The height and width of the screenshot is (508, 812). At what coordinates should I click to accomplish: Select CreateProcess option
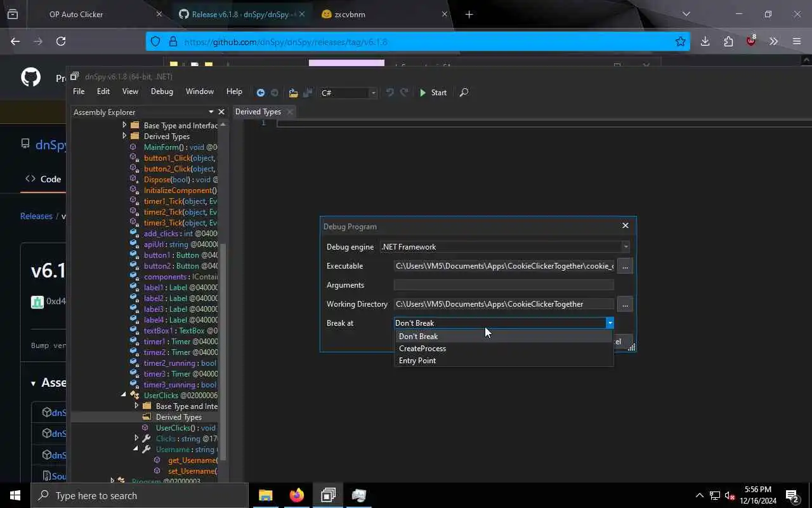(504, 349)
